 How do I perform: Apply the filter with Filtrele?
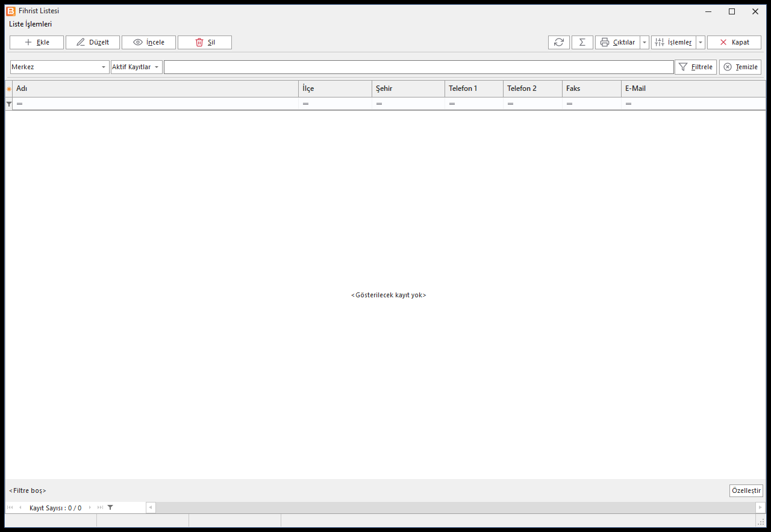696,67
